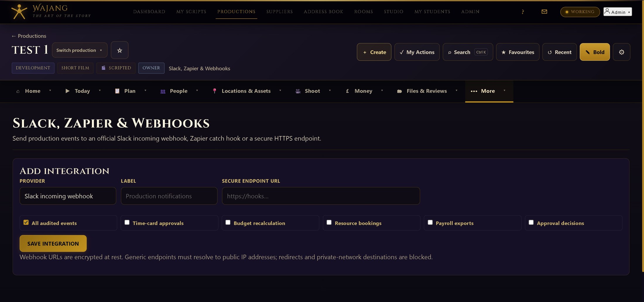Click the Wajang star logo icon
This screenshot has width=644, height=302.
point(19,12)
